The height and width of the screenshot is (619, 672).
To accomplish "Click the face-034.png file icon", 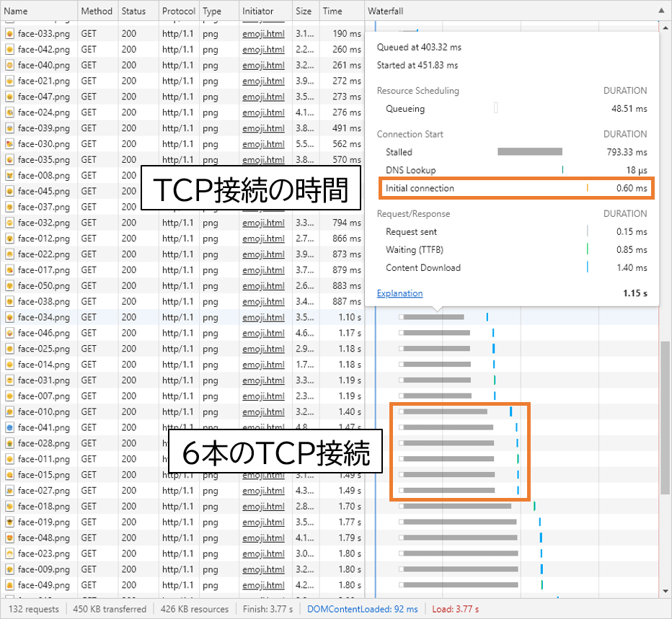I will click(x=9, y=317).
